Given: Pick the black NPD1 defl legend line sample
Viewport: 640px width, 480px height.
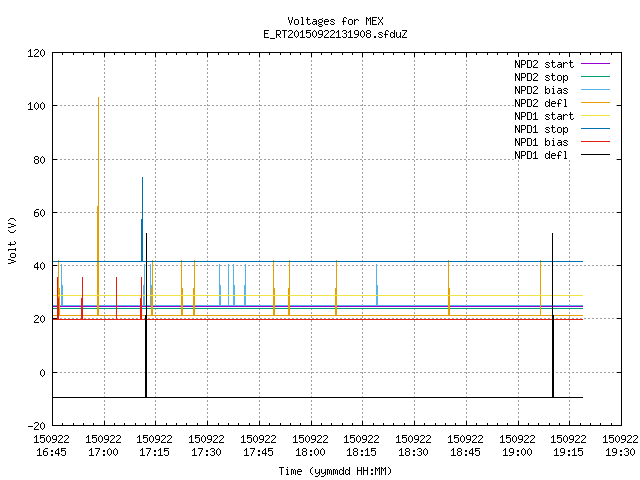Looking at the screenshot, I should pyautogui.click(x=595, y=155).
